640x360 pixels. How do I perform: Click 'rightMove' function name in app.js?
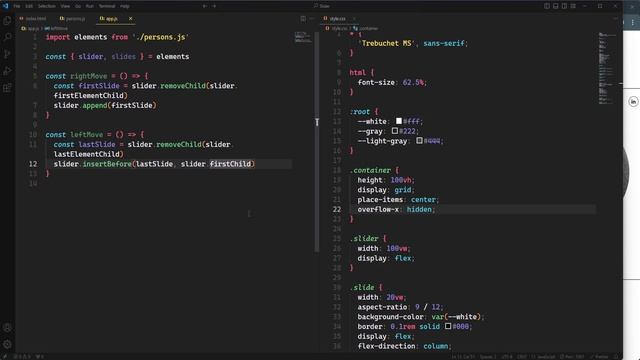(88, 76)
